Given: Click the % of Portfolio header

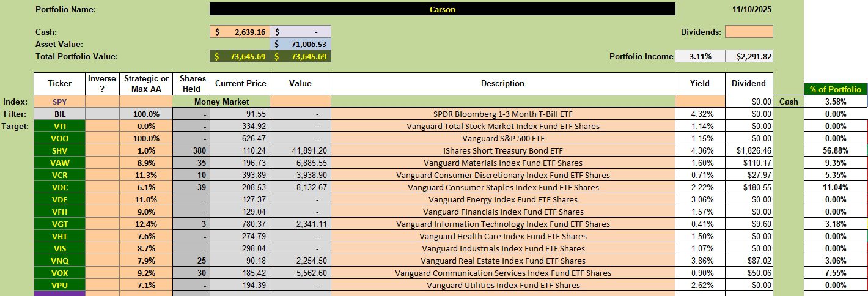Looking at the screenshot, I should [835, 89].
